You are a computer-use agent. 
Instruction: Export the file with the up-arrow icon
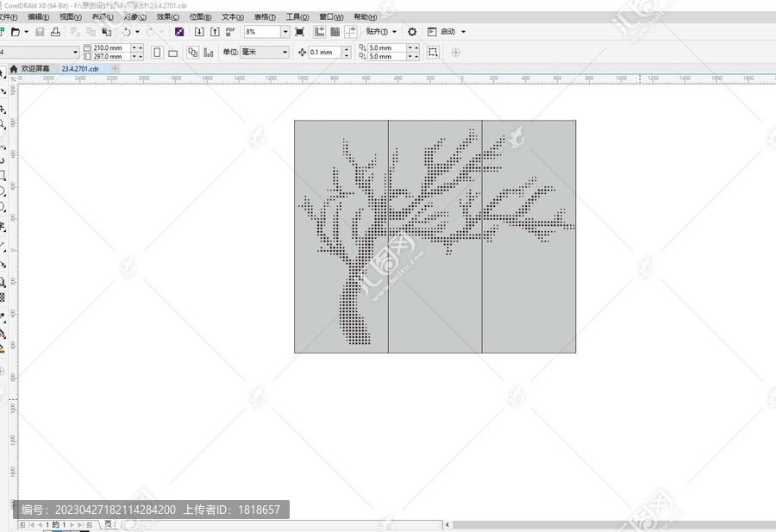tap(215, 32)
